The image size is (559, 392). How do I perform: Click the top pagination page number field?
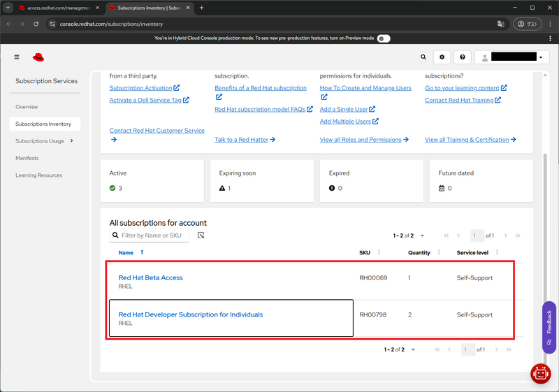click(x=477, y=235)
